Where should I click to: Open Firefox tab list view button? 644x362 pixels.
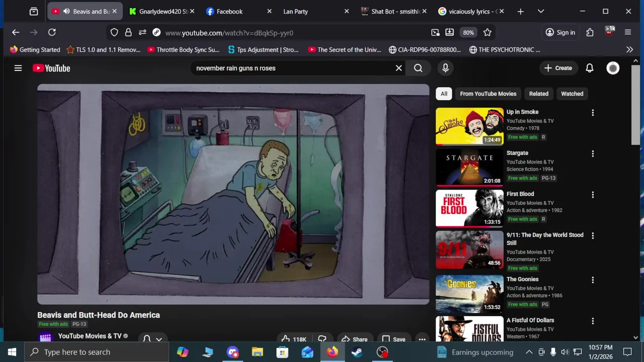[x=34, y=11]
